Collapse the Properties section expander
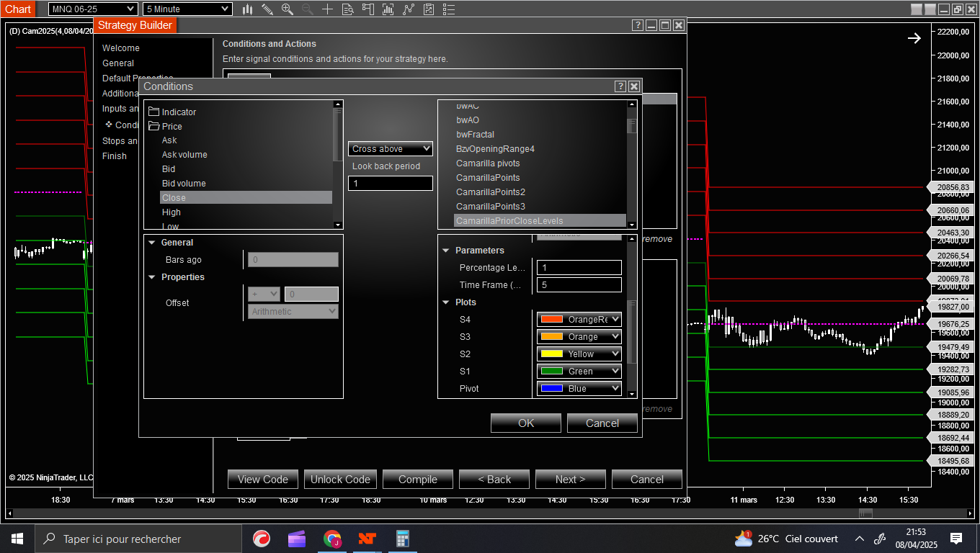The width and height of the screenshot is (980, 553). [x=152, y=277]
